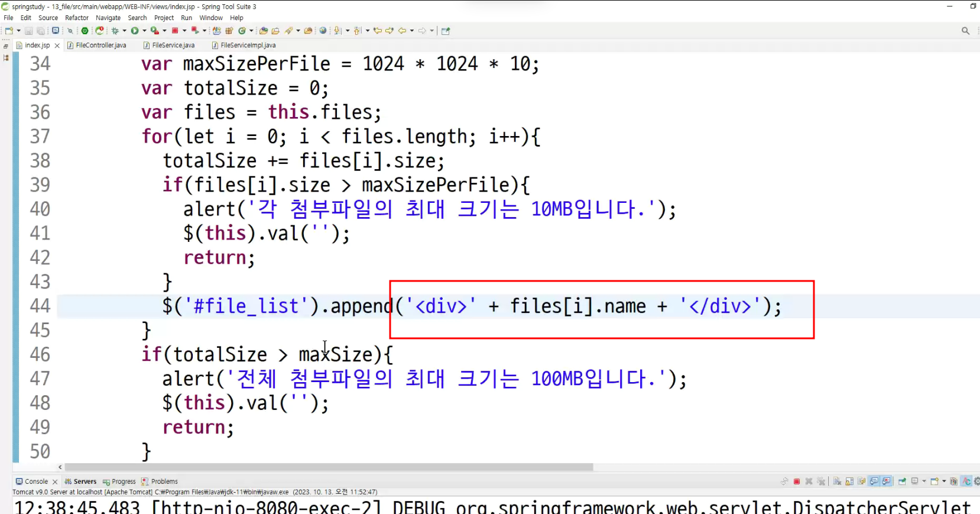This screenshot has height=514, width=980.
Task: Click line number 44 in the gutter
Action: (x=40, y=306)
